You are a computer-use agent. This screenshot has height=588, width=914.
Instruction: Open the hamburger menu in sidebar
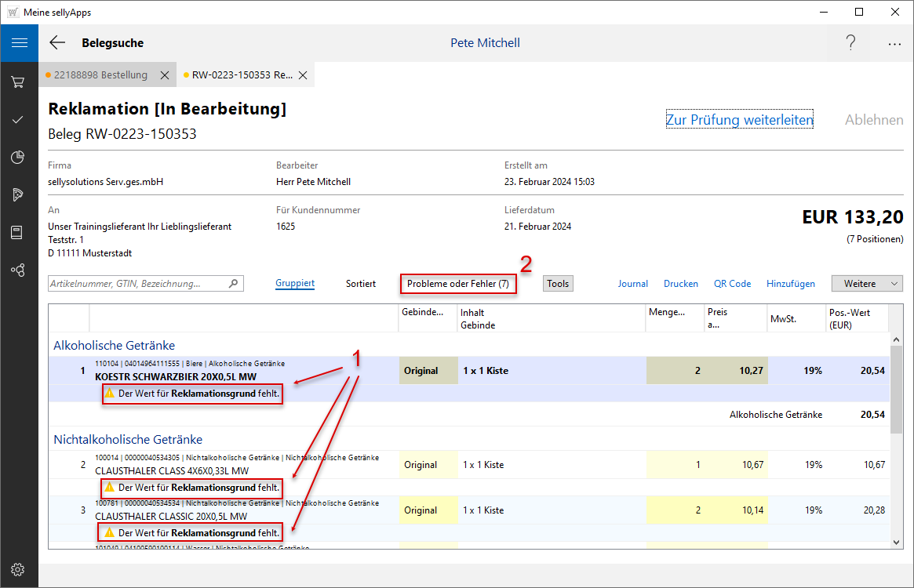tap(19, 43)
